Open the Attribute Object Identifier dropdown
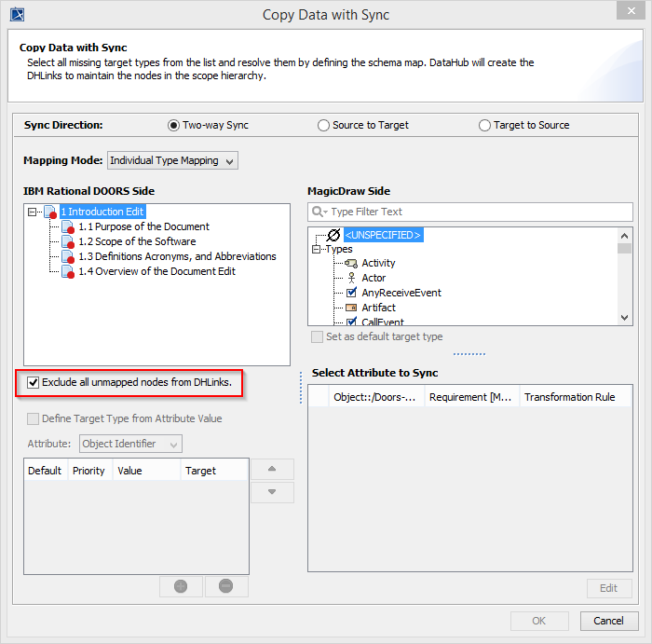Image resolution: width=652 pixels, height=644 pixels. tap(130, 444)
